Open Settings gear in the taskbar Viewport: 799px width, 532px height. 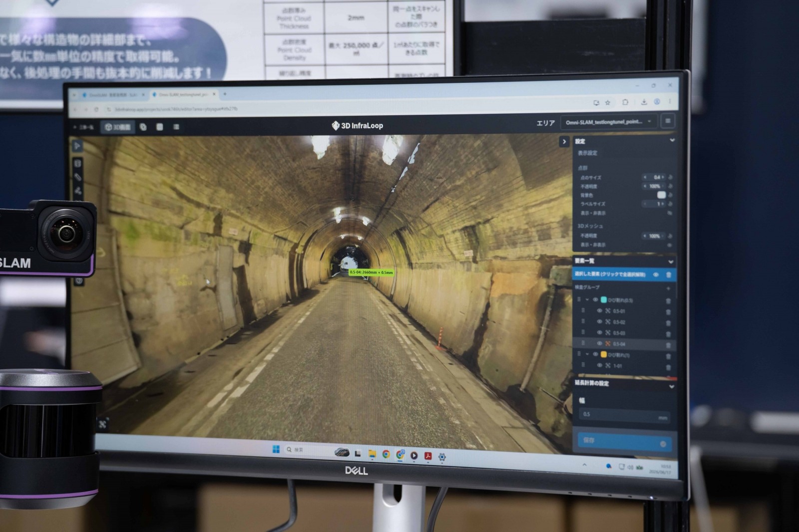pyautogui.click(x=442, y=457)
